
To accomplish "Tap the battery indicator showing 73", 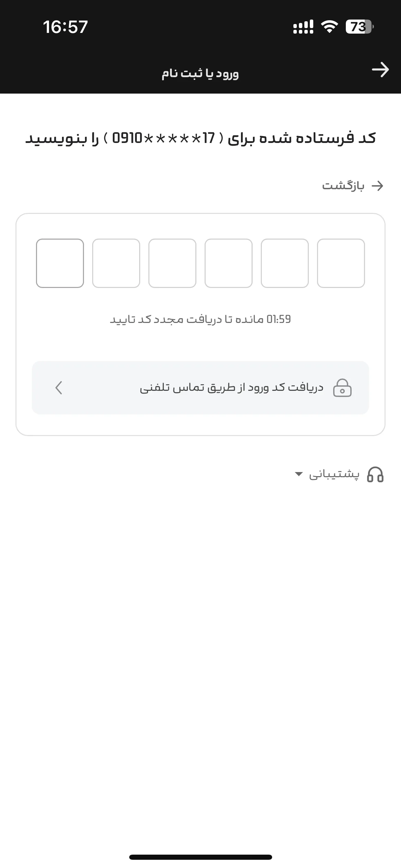I will (360, 27).
